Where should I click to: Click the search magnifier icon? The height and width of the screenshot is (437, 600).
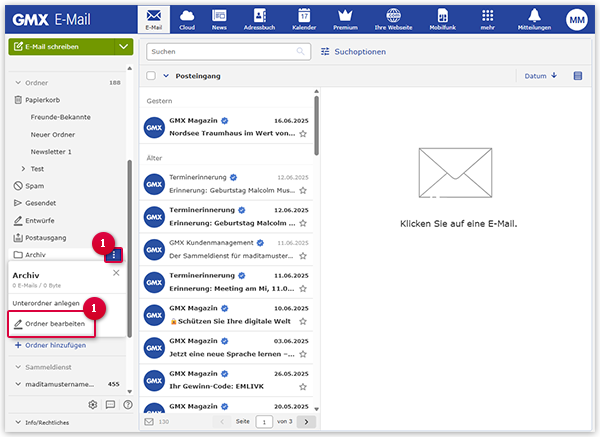click(301, 51)
